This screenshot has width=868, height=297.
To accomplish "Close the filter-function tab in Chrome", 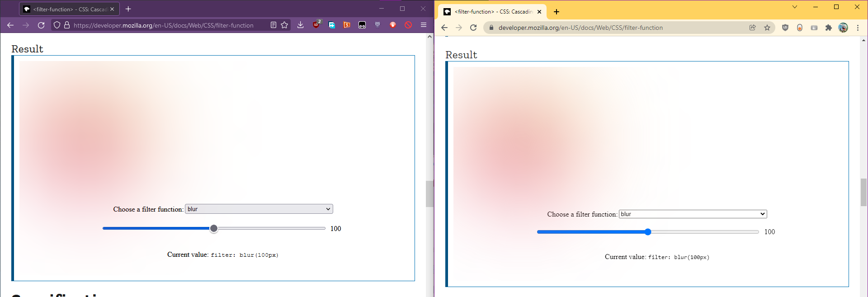I will [539, 12].
